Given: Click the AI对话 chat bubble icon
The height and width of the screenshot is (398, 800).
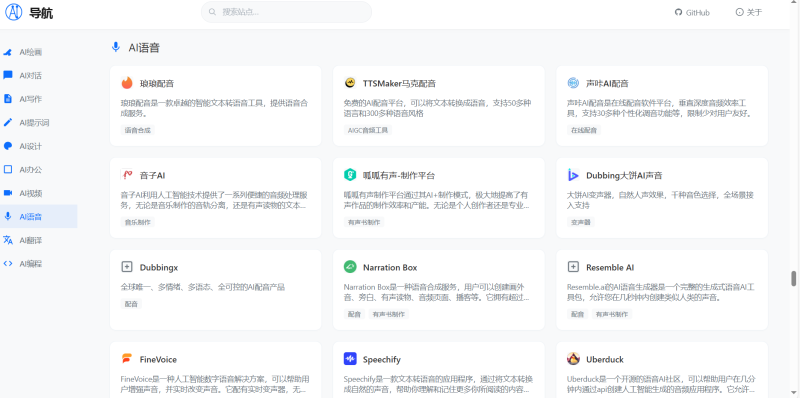Looking at the screenshot, I should pos(8,76).
